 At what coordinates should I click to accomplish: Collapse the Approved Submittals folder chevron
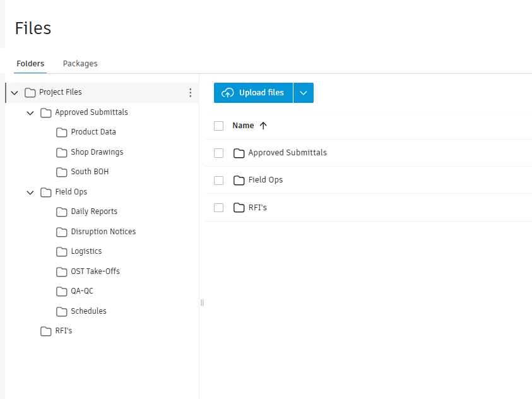pos(30,113)
